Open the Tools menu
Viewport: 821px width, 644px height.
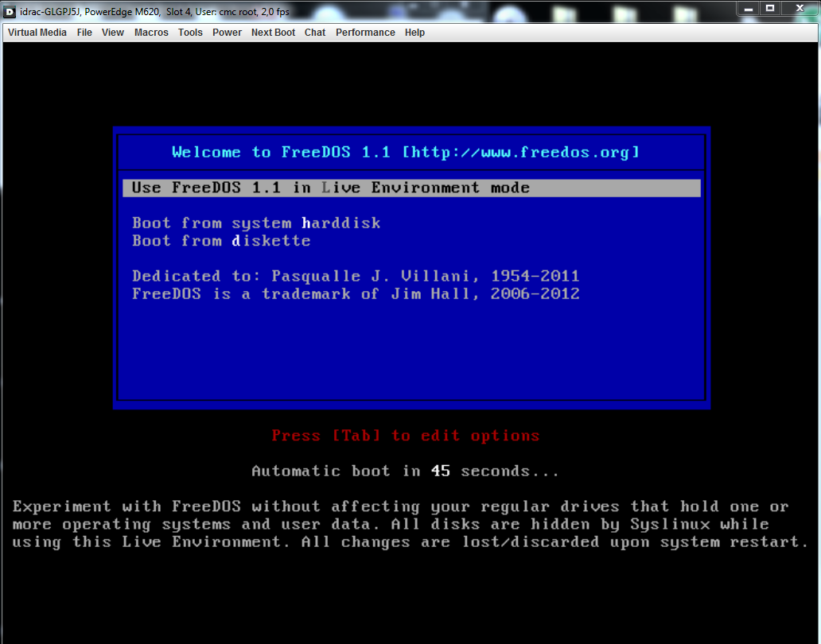point(190,33)
